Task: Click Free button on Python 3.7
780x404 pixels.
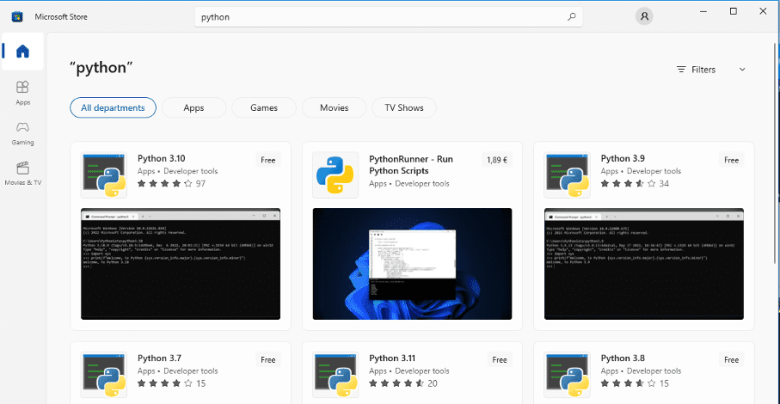Action: pyautogui.click(x=268, y=360)
